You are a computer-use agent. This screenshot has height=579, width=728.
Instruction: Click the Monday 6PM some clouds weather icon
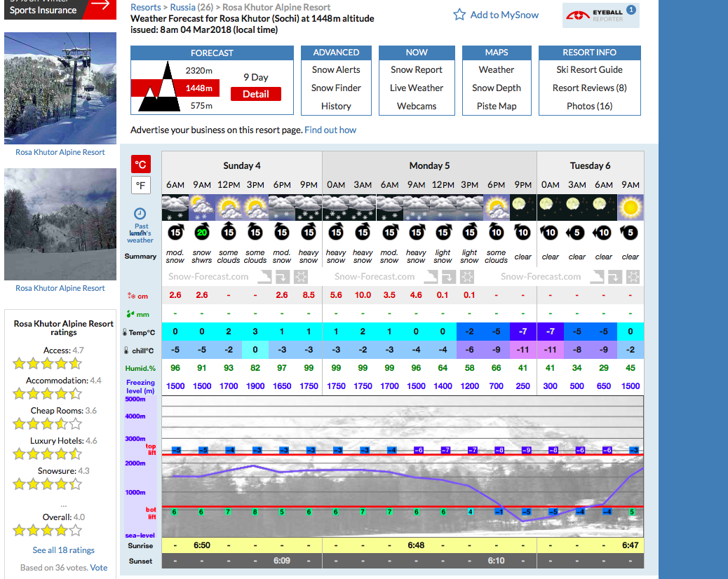tap(497, 207)
